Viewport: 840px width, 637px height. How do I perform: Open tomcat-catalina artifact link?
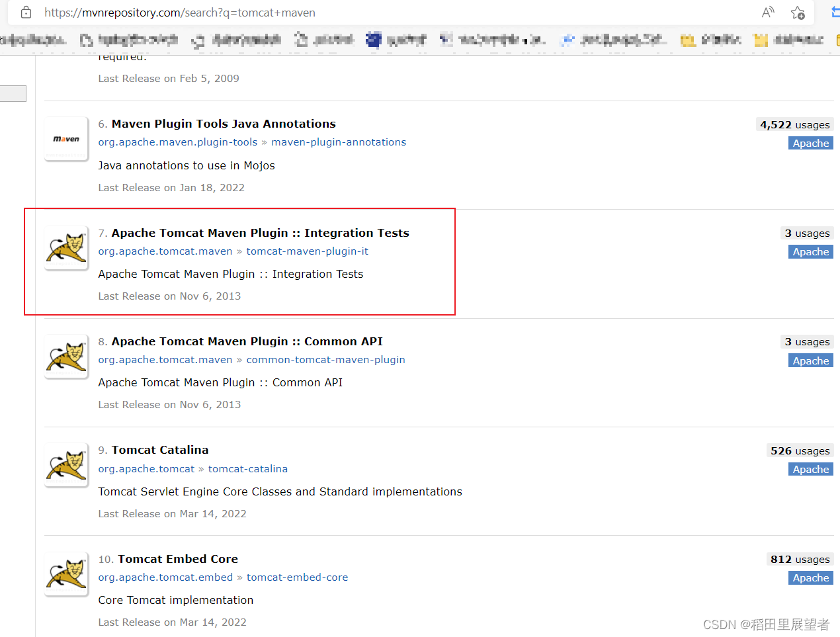(248, 469)
